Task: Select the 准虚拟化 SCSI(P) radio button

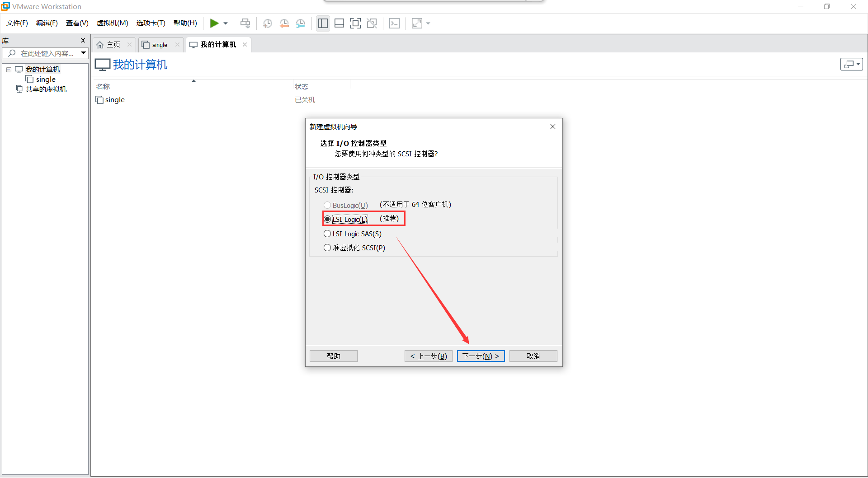Action: tap(327, 248)
